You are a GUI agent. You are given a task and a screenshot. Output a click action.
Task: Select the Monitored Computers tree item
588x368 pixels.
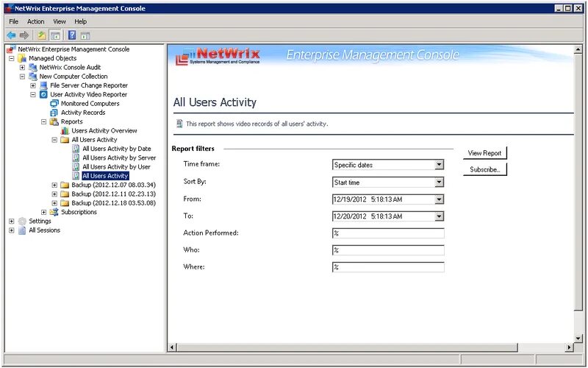point(90,104)
